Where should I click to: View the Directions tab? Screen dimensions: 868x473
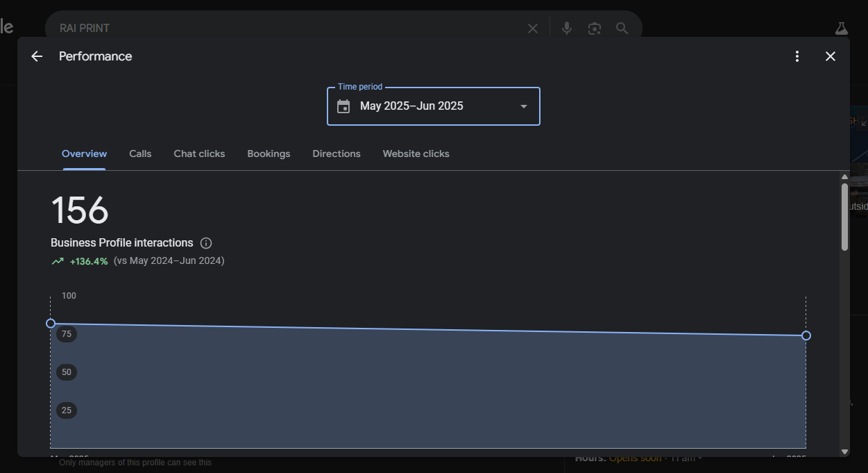coord(337,153)
